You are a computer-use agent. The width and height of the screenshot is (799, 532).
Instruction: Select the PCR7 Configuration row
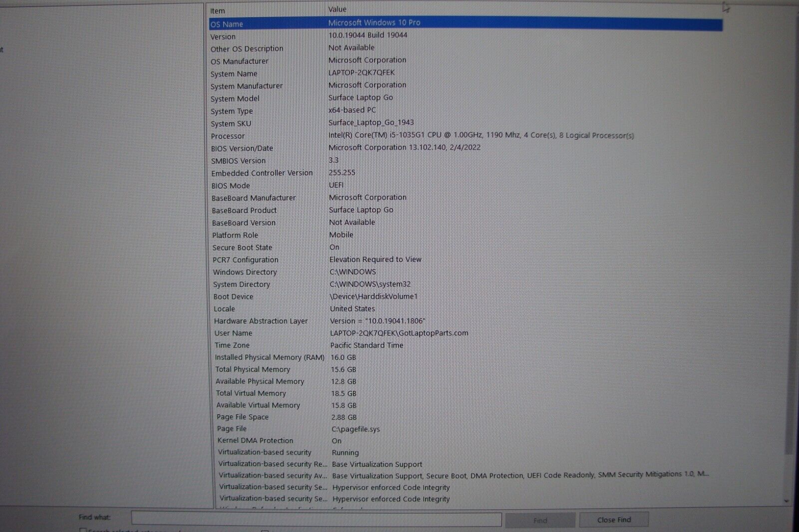[x=465, y=260]
